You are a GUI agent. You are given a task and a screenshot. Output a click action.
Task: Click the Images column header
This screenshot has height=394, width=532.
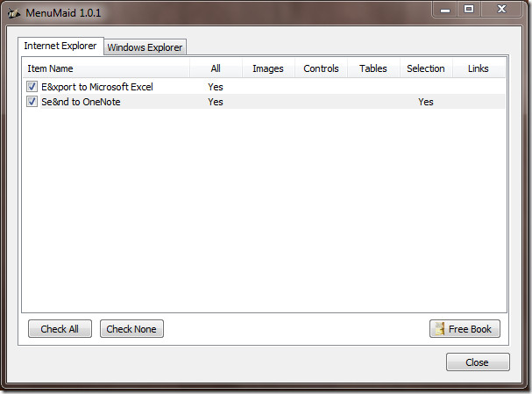[268, 68]
